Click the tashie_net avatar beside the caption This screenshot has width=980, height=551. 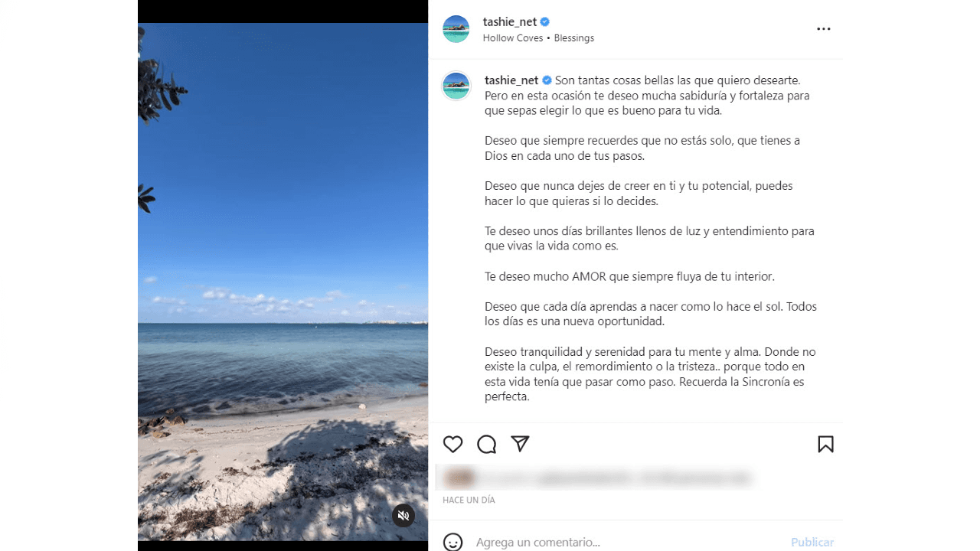click(456, 86)
